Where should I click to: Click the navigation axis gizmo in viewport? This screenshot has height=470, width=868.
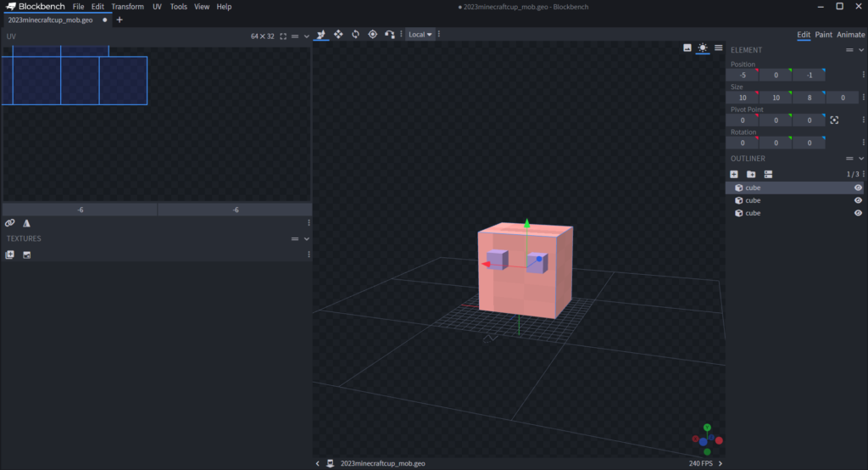[706, 439]
